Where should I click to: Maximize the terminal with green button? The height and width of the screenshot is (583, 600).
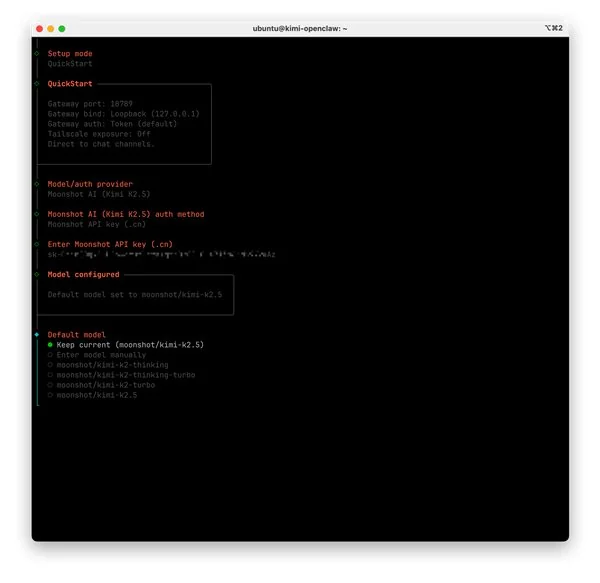tap(62, 29)
